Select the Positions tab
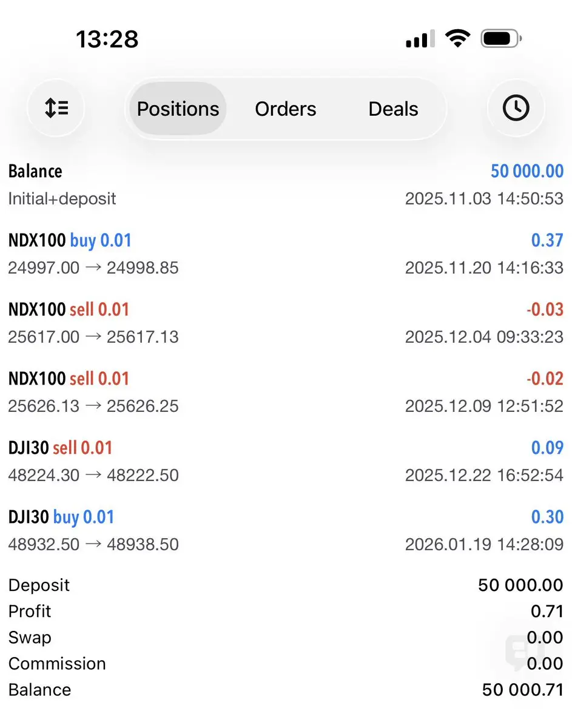Viewport: 572px width, 728px height. point(178,109)
